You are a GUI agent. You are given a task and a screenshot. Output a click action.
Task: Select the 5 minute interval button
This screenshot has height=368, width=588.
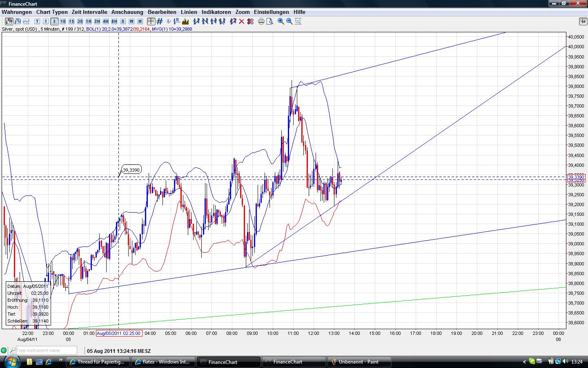(54, 21)
